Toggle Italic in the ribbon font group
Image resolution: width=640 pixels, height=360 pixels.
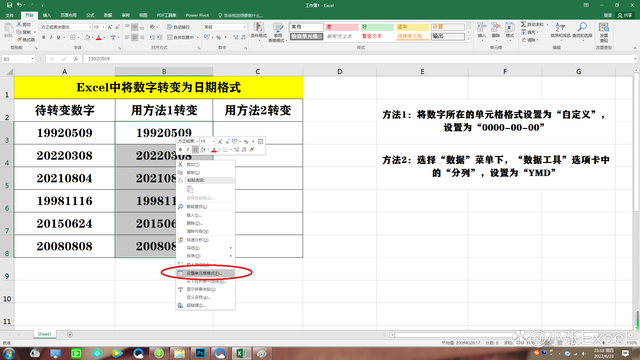pos(51,38)
